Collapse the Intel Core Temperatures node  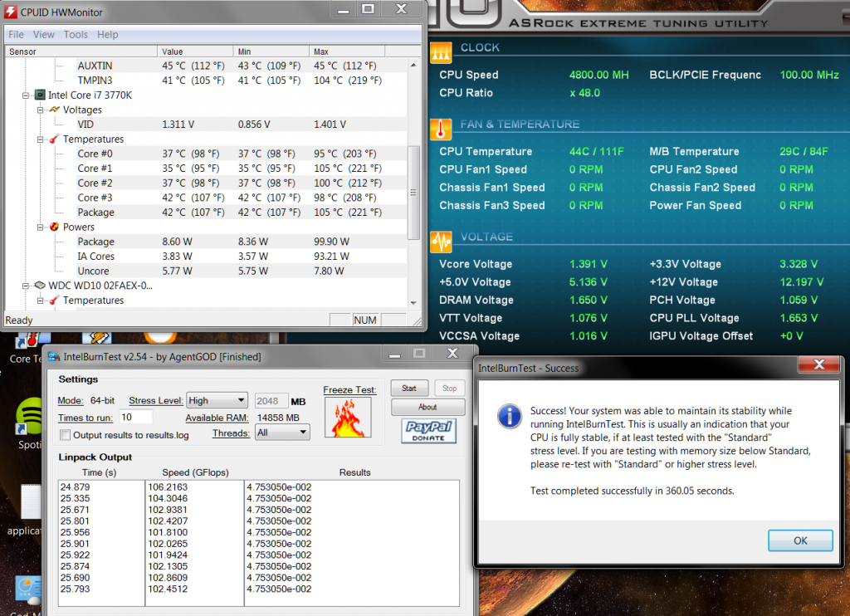pos(40,139)
